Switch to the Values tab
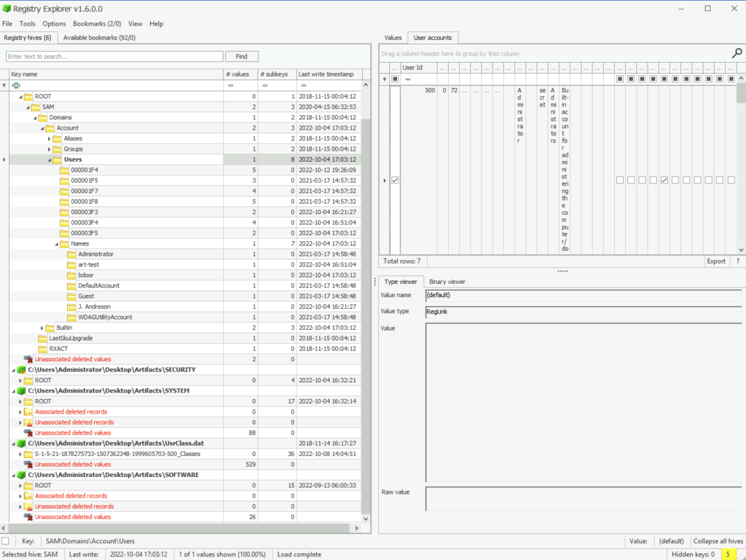This screenshot has height=560, width=746. [x=393, y=38]
